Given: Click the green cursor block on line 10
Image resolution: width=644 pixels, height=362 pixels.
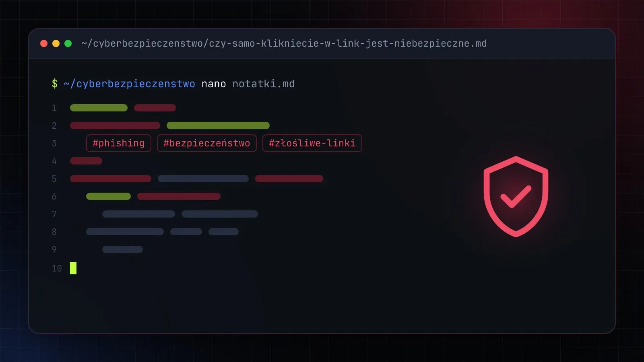Looking at the screenshot, I should [73, 268].
